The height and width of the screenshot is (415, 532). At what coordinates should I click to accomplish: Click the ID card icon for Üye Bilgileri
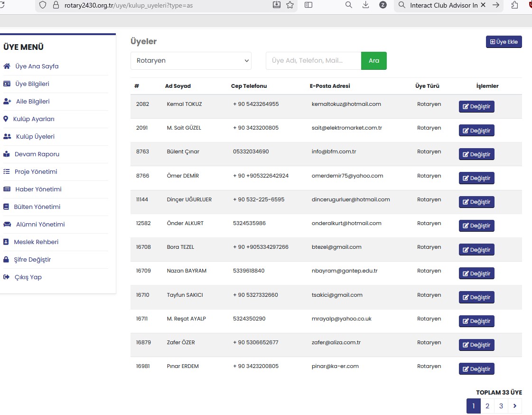7,84
